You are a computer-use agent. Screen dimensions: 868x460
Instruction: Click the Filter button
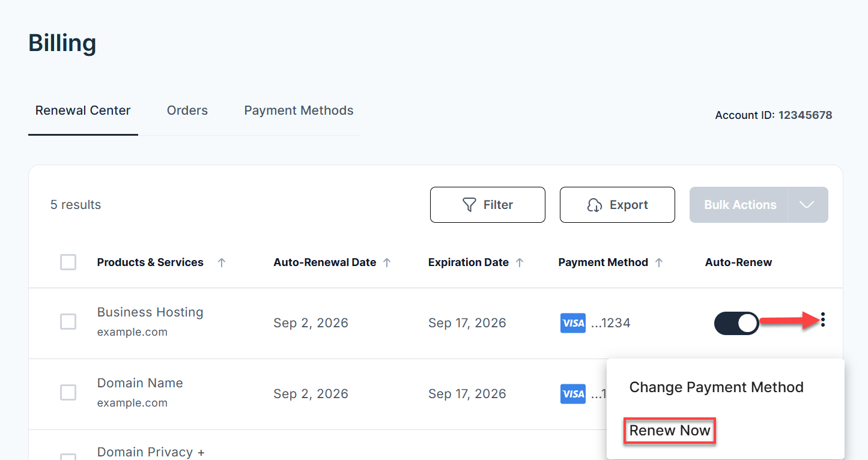(487, 204)
